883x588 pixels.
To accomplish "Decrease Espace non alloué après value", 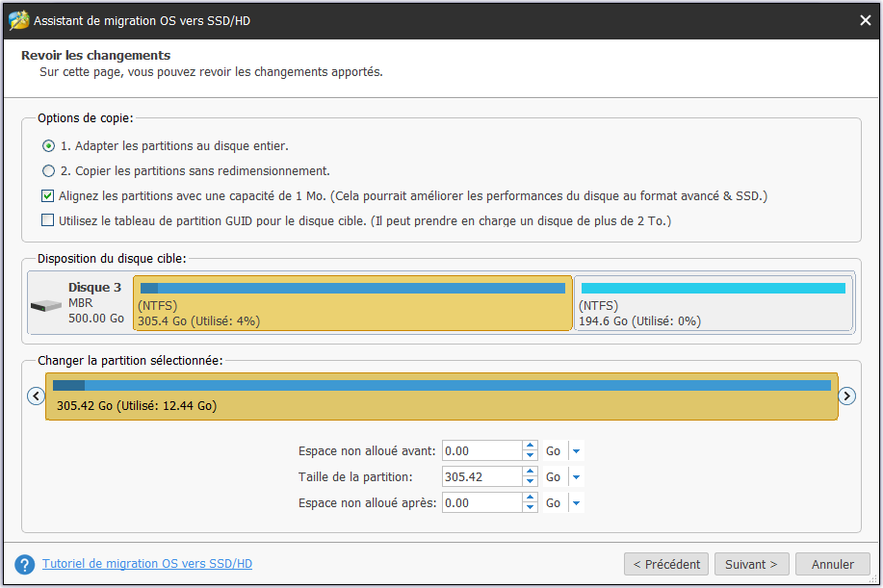I will click(x=530, y=507).
